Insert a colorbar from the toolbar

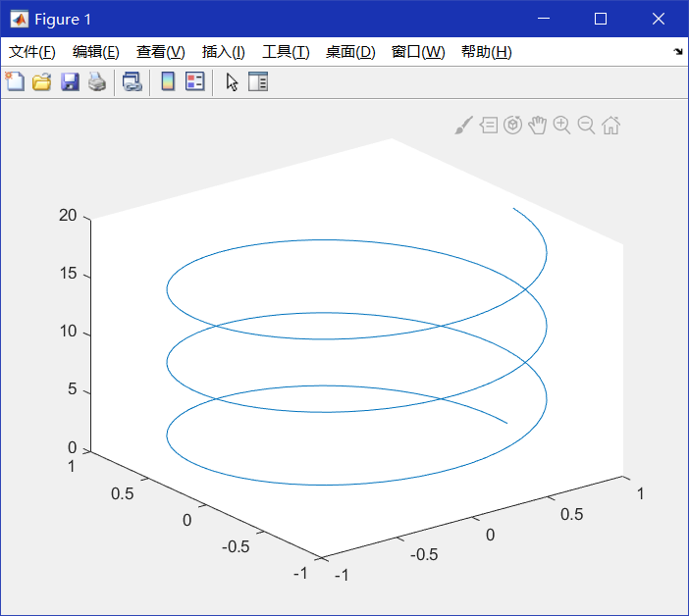pos(168,81)
